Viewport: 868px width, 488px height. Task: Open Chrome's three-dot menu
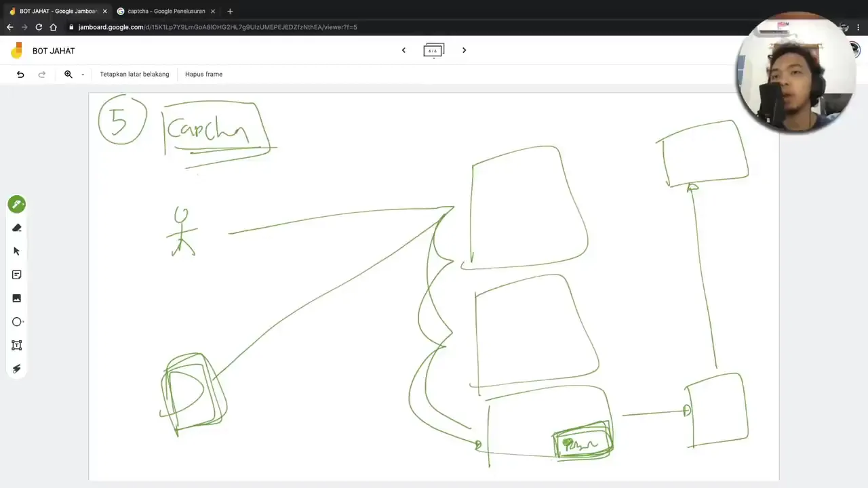[859, 27]
